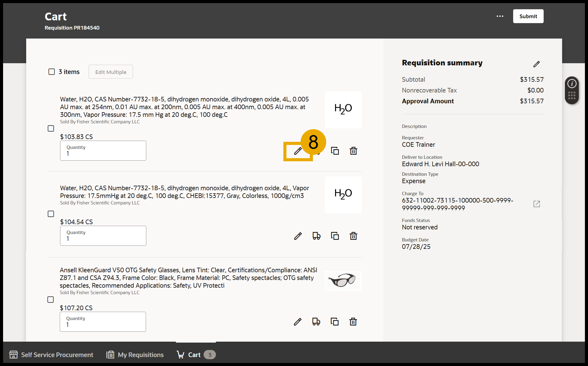Delete the Ansell safety glasses item
The width and height of the screenshot is (588, 366).
[x=353, y=322]
